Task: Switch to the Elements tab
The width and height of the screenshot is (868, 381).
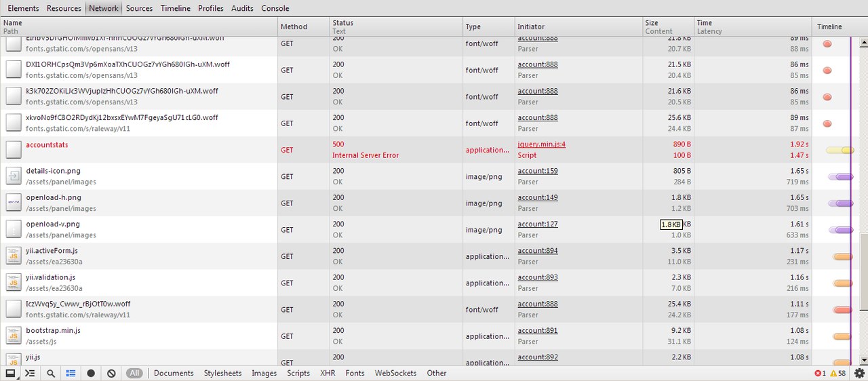Action: click(x=23, y=8)
